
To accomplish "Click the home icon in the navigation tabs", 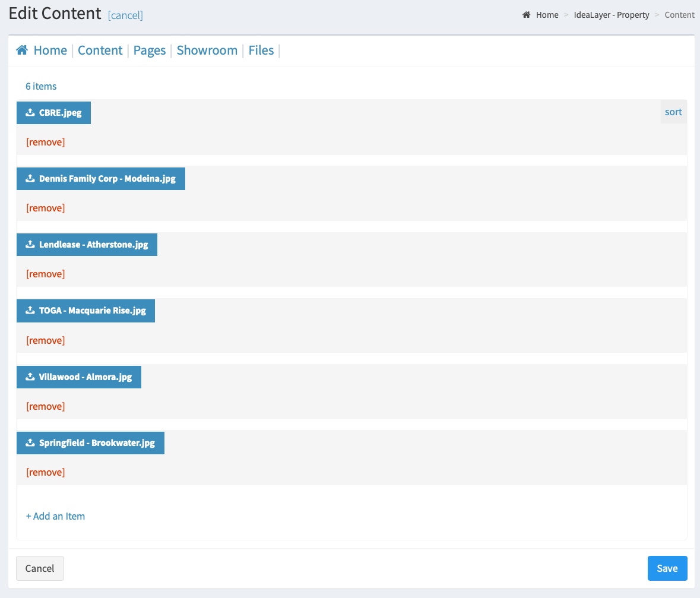I will (x=22, y=50).
